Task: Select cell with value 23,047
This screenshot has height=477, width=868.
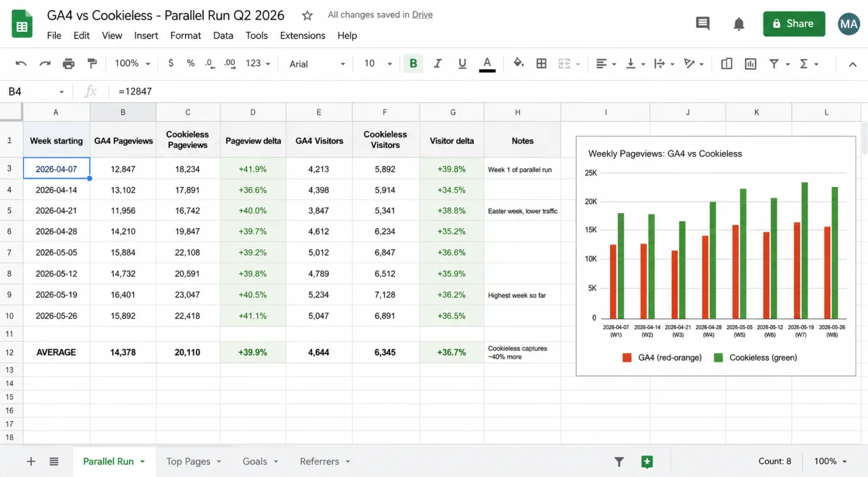Action: (x=187, y=295)
